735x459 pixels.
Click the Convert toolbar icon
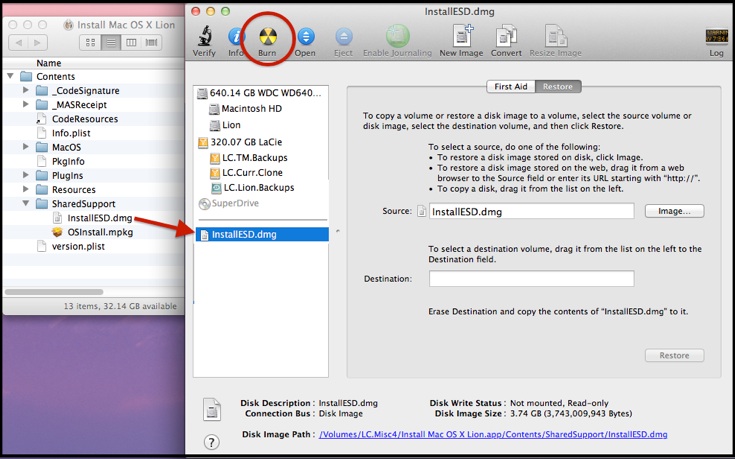(x=506, y=36)
